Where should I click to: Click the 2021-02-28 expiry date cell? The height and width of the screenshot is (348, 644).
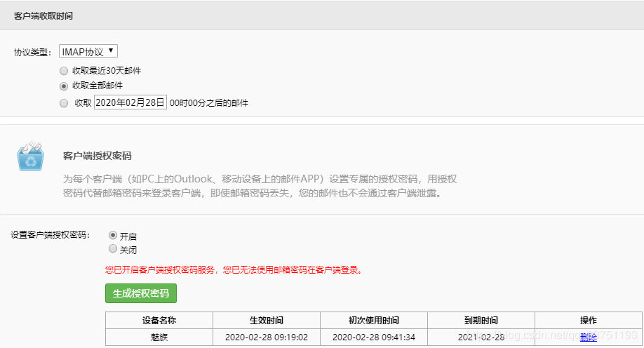point(481,337)
